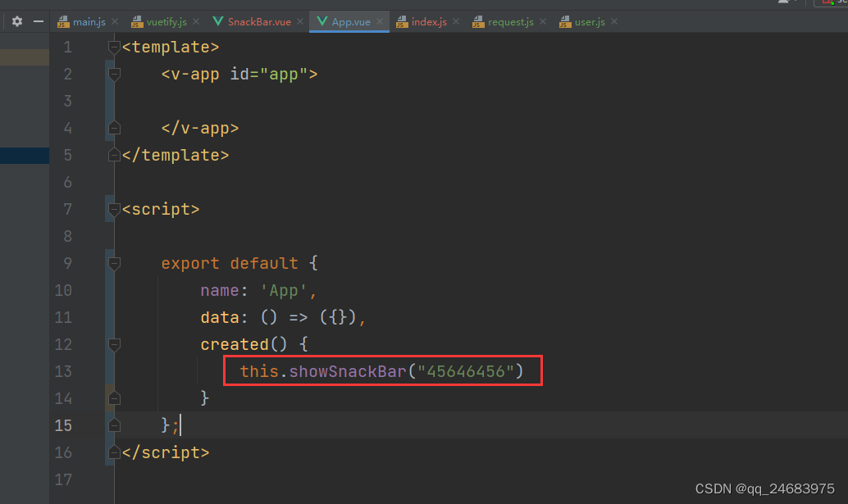Click the Vue icon on the App.vue tab
Viewport: 848px width, 504px height.
pyautogui.click(x=321, y=21)
